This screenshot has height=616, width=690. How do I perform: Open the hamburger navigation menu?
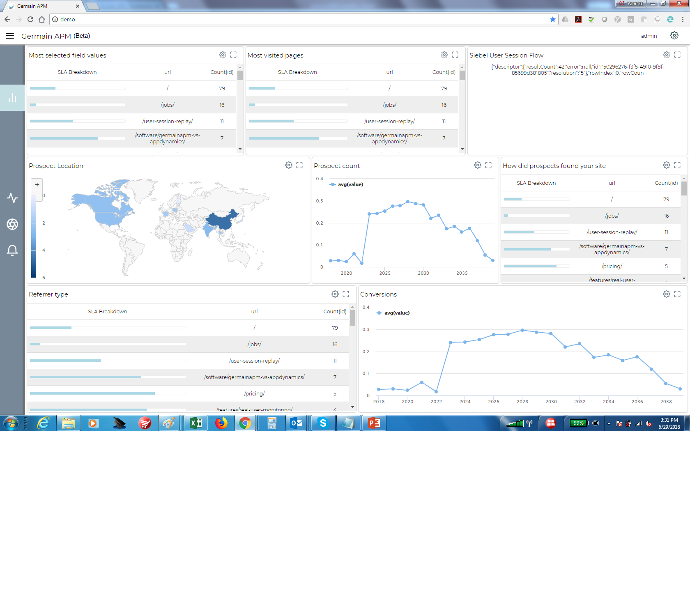coord(10,36)
